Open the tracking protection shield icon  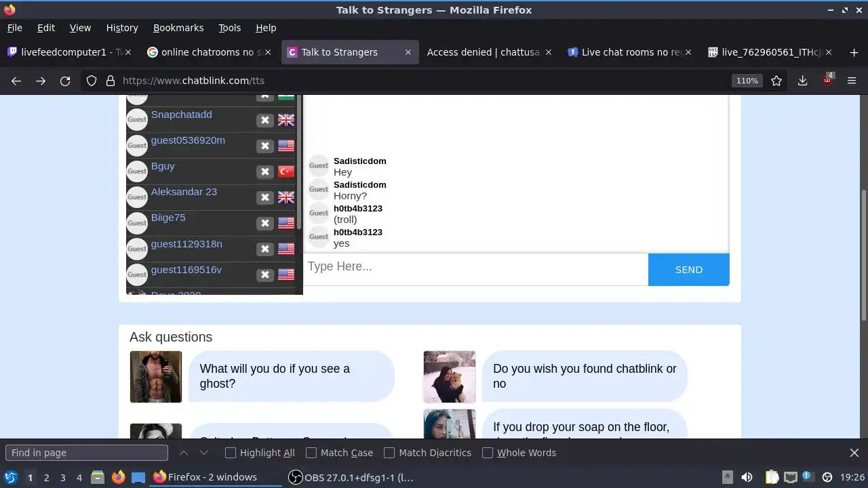[x=92, y=81]
